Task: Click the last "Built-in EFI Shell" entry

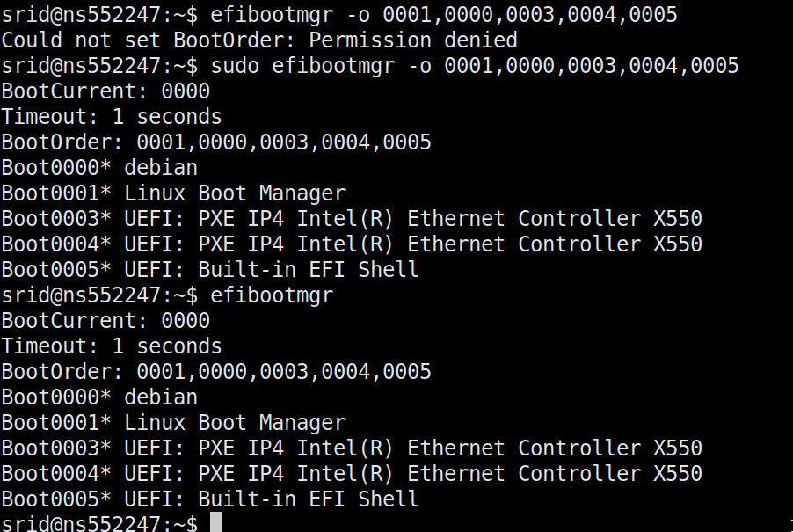Action: 271,499
